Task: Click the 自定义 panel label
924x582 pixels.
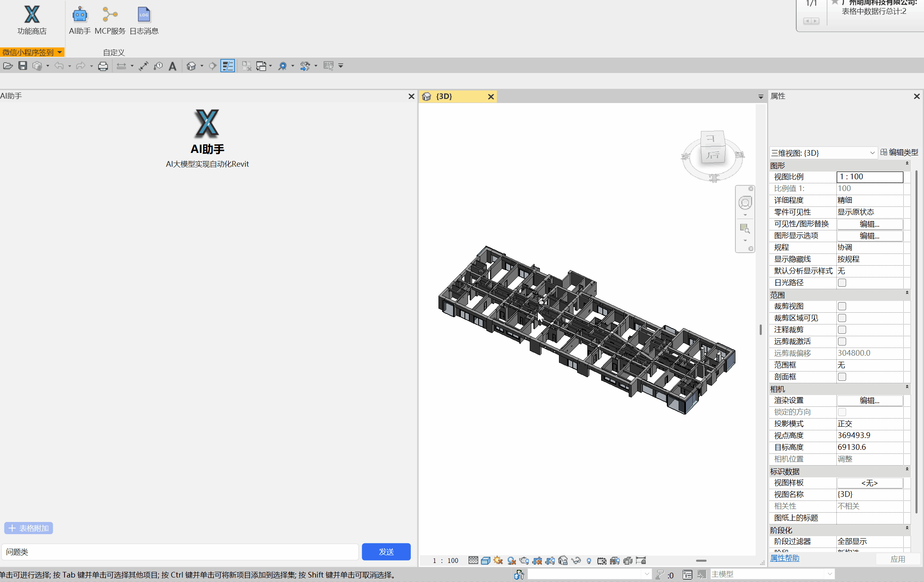Action: coord(114,52)
